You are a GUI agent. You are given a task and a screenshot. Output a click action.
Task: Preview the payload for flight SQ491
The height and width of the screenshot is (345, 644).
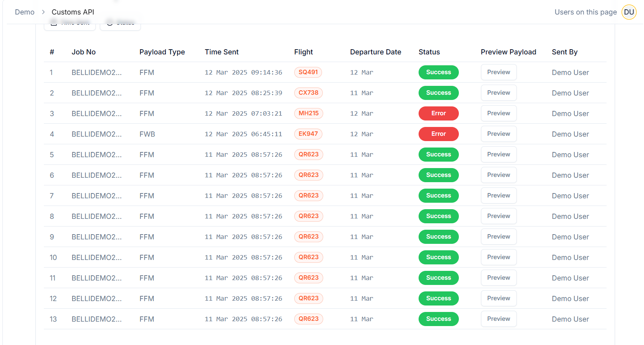[498, 72]
